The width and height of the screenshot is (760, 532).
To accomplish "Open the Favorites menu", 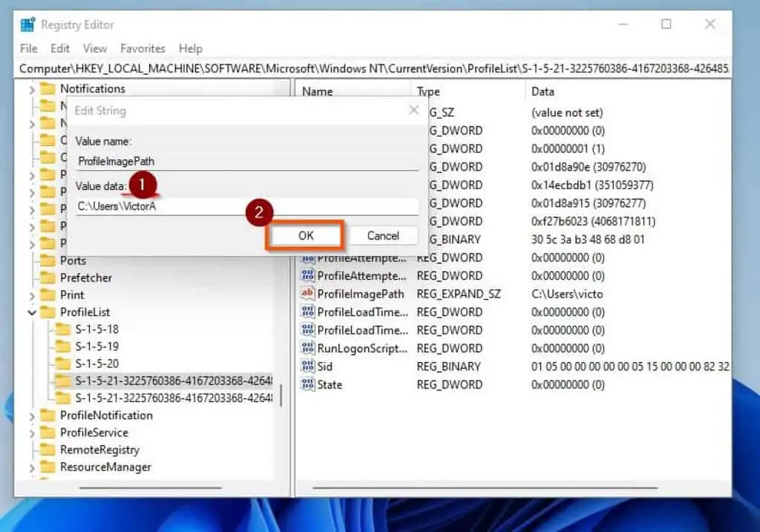I will point(142,48).
